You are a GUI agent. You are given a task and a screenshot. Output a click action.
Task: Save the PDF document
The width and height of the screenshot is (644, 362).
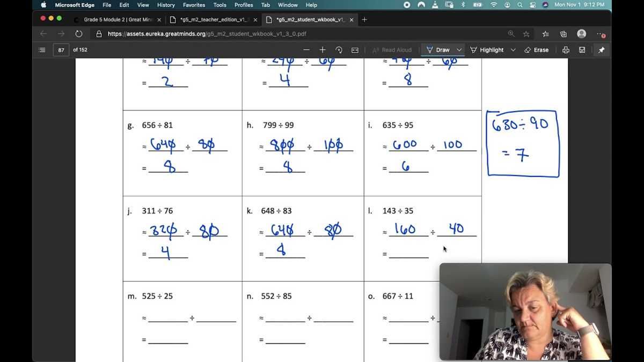point(582,50)
